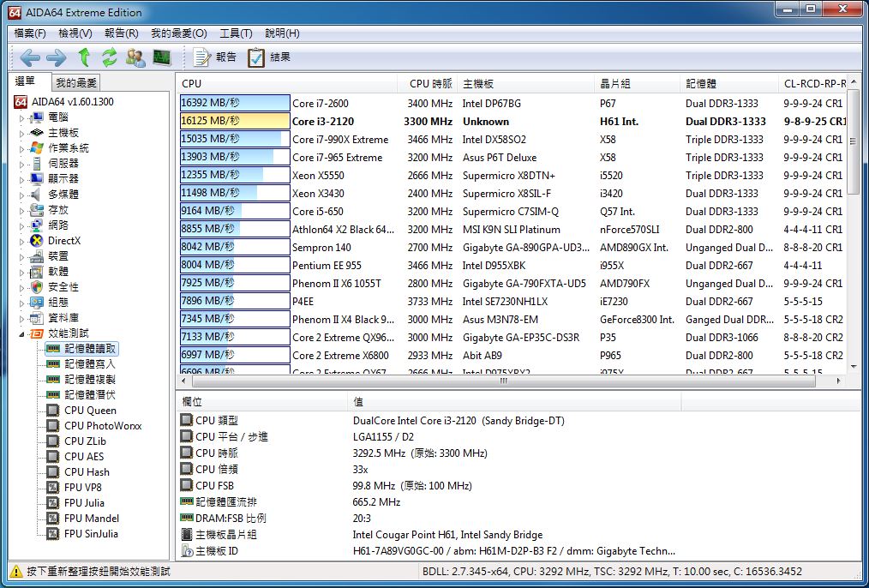Sort results by the 記憶體 column header
This screenshot has width=869, height=588.
point(729,84)
